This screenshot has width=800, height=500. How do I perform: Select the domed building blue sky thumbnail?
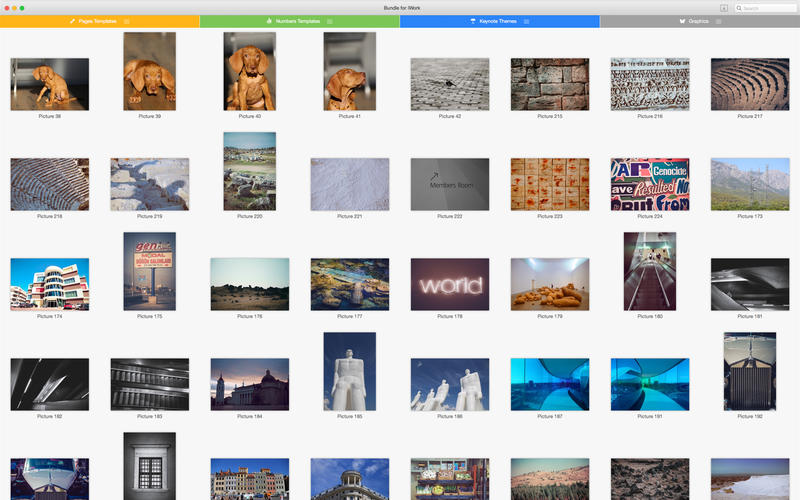pos(349,479)
